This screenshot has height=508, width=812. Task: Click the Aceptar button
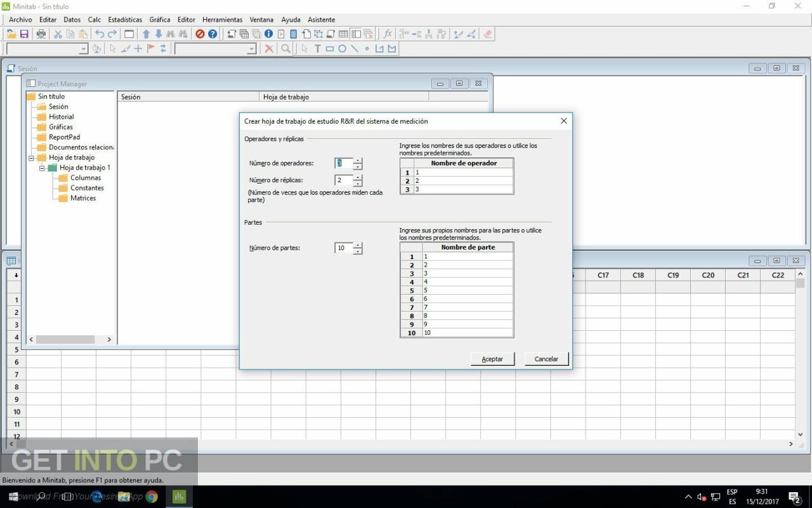pyautogui.click(x=492, y=359)
